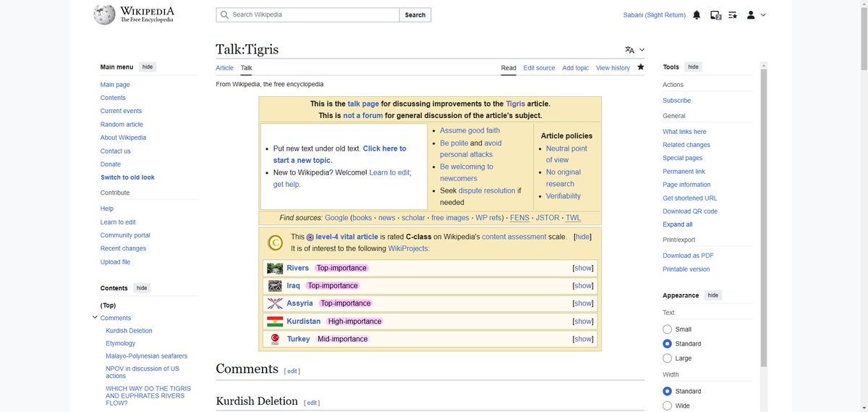
Task: Select the Talk tab
Action: pos(247,68)
